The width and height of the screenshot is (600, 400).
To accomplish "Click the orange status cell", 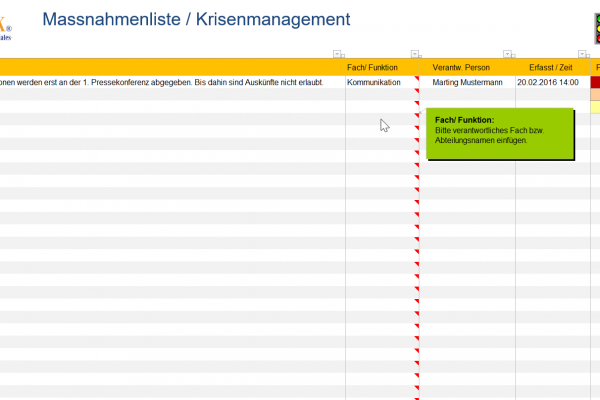I will (595, 94).
